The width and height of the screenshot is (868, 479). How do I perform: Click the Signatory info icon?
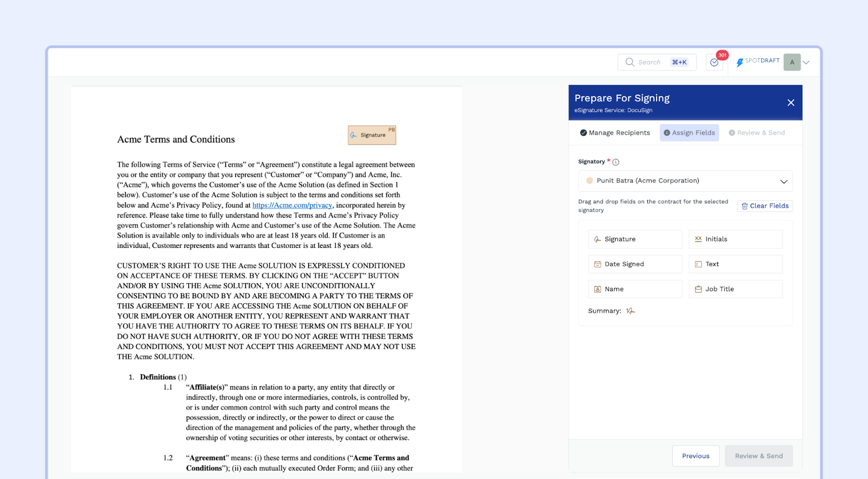coord(616,162)
